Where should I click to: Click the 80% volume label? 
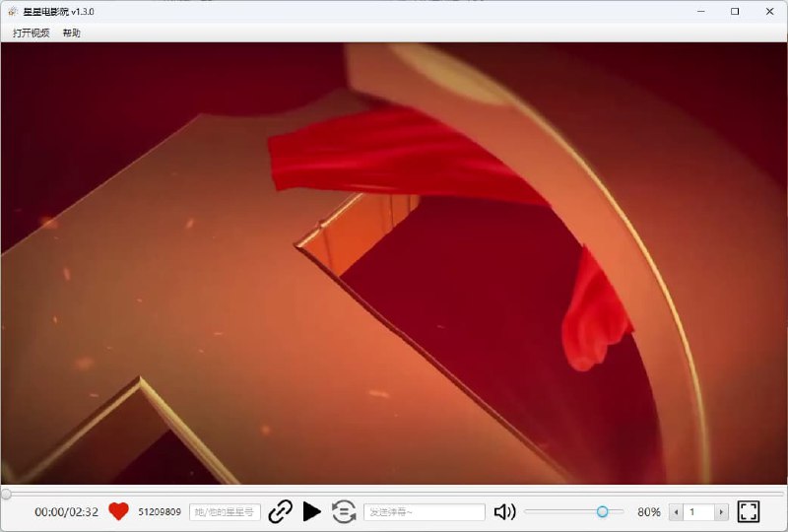[649, 512]
